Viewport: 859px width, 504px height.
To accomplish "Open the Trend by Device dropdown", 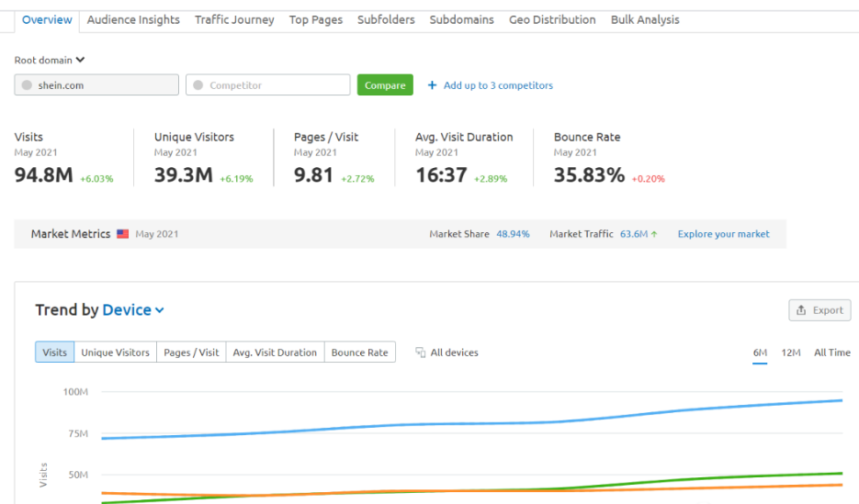I will (x=133, y=310).
